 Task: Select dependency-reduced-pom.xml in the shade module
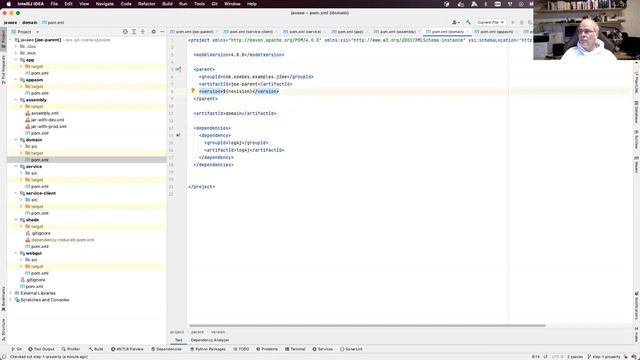(x=62, y=240)
